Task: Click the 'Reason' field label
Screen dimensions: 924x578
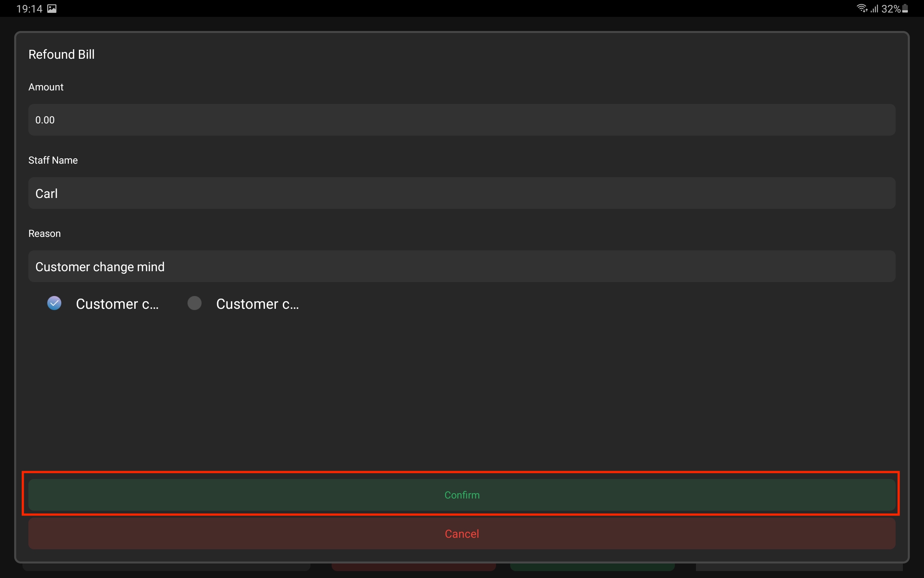Action: [44, 234]
